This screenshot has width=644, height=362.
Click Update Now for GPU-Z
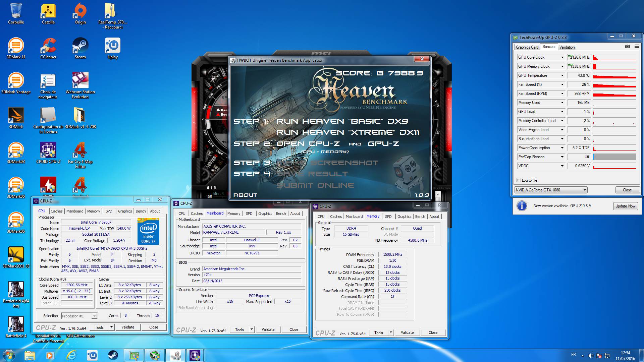point(625,206)
